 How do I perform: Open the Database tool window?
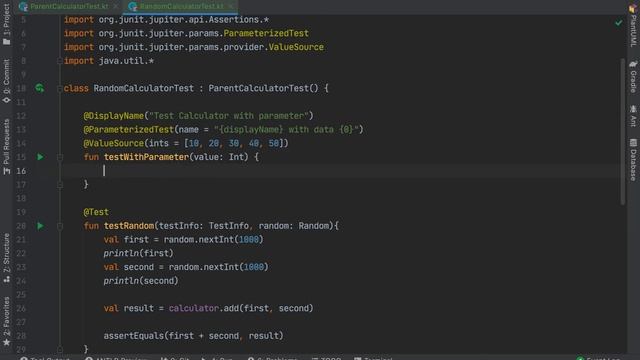click(x=633, y=159)
